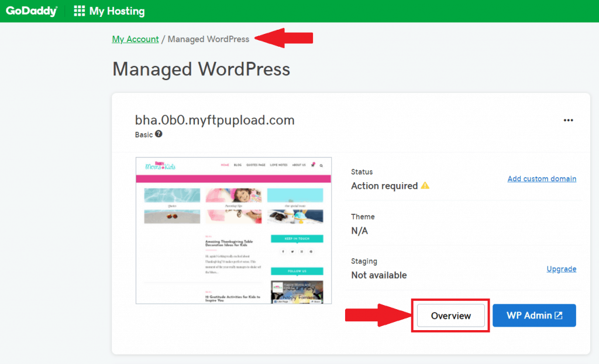Click Like Page in the Facebook widget

[282, 301]
